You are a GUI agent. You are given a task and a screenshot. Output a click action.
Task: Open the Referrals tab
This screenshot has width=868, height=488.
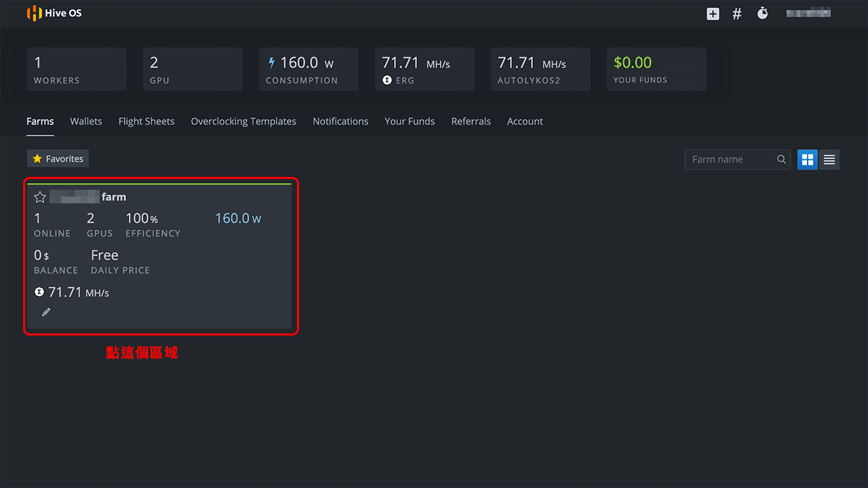471,121
